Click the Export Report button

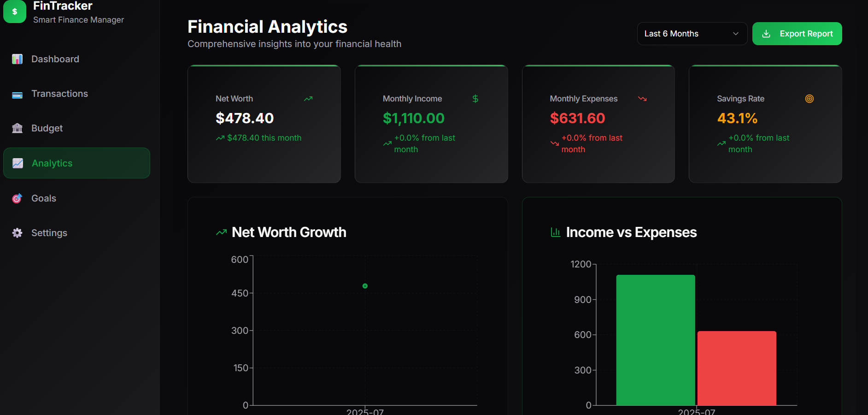tap(797, 33)
